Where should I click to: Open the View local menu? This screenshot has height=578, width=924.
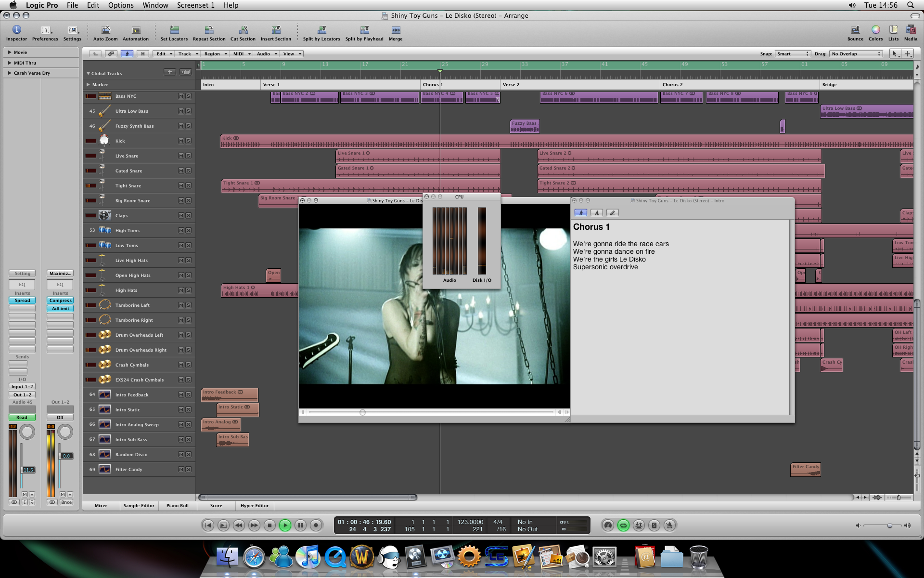click(292, 54)
